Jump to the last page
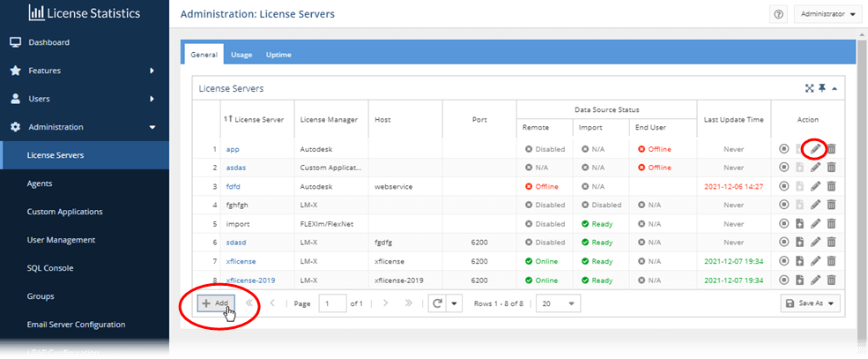 409,303
